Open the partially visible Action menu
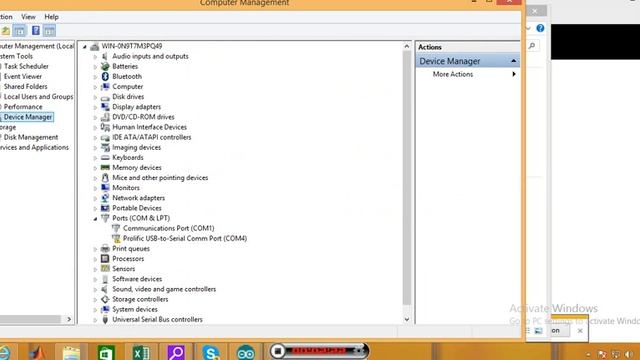 click(x=6, y=17)
